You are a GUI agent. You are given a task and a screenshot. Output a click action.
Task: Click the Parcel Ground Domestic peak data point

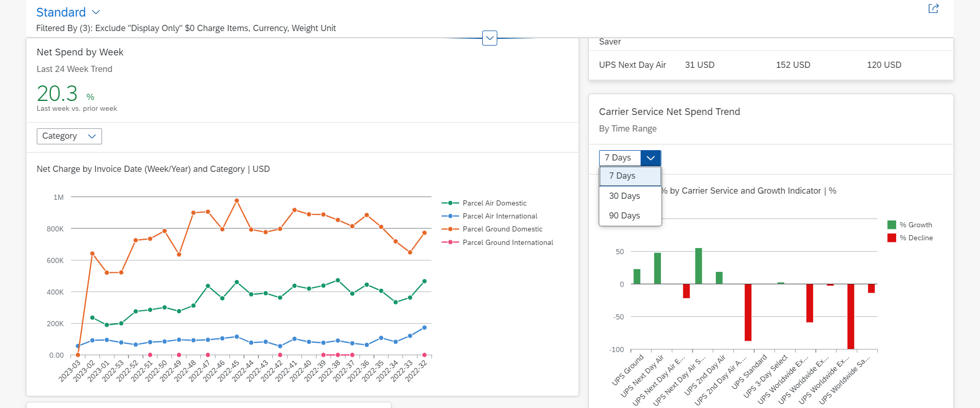click(x=237, y=200)
